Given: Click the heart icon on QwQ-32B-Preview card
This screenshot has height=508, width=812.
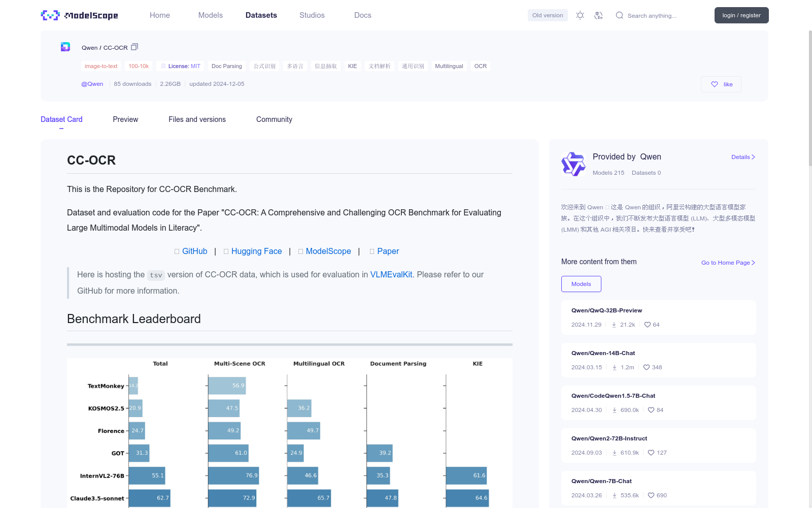Looking at the screenshot, I should click(x=648, y=325).
